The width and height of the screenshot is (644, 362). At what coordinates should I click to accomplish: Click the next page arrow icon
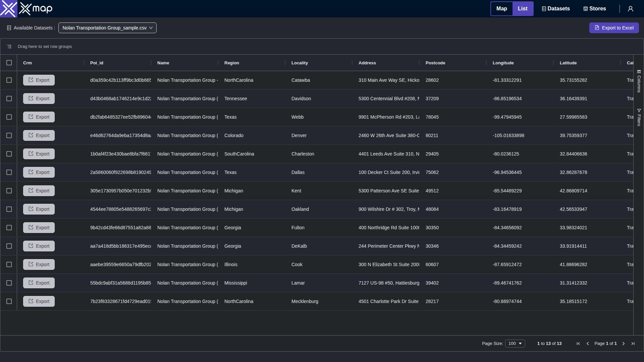tap(623, 344)
